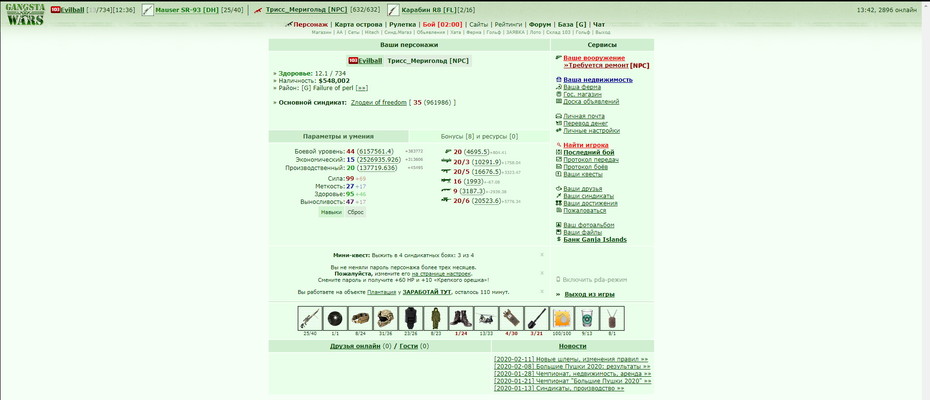Viewport: 930px width, 400px height.
Task: Open Ваша ферма link
Action: 582,87
